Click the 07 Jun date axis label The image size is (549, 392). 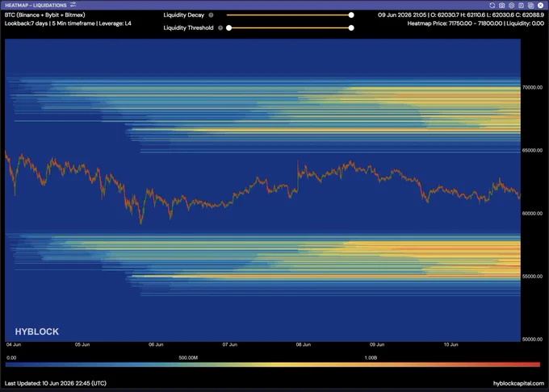tap(229, 344)
